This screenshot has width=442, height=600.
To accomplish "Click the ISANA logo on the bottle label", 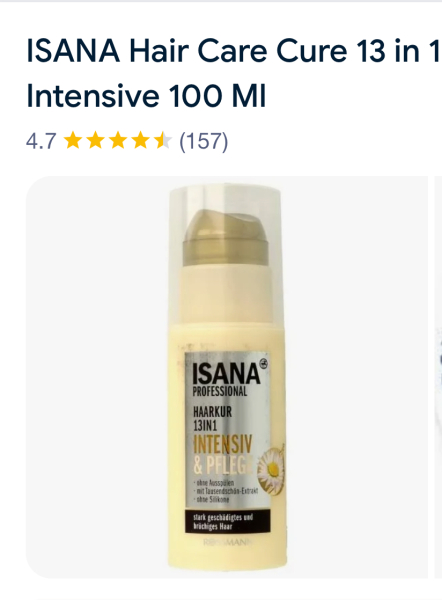I will (x=226, y=373).
